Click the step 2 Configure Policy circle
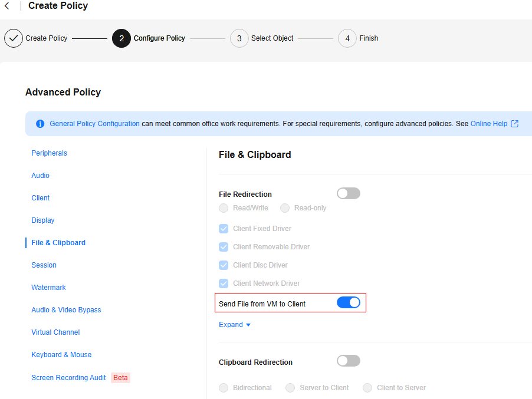 (x=121, y=38)
